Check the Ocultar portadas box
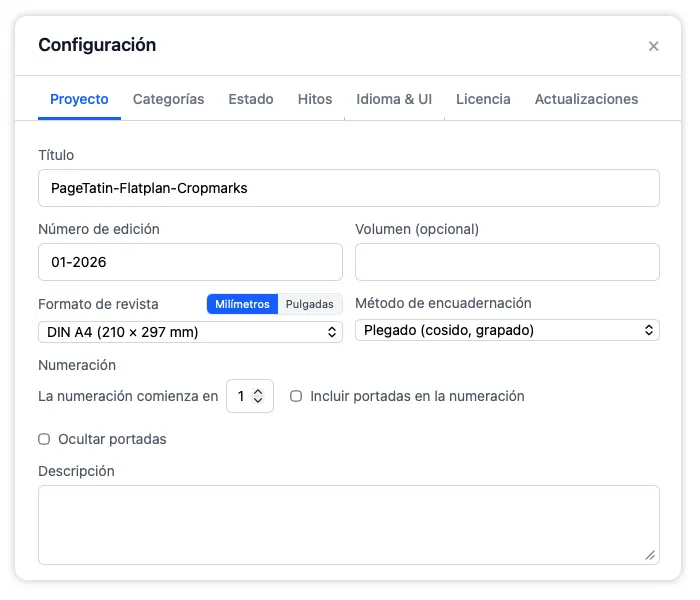Viewport: 700px width, 600px height. click(44, 439)
